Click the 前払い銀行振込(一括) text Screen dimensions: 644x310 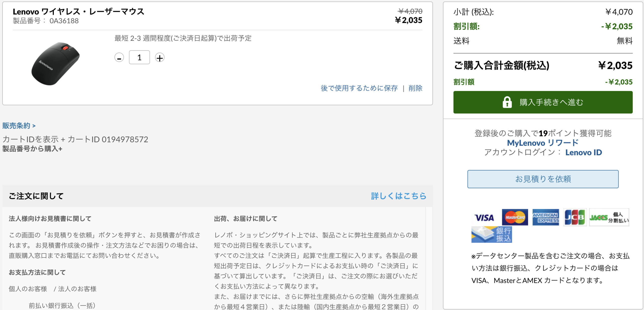click(x=62, y=305)
